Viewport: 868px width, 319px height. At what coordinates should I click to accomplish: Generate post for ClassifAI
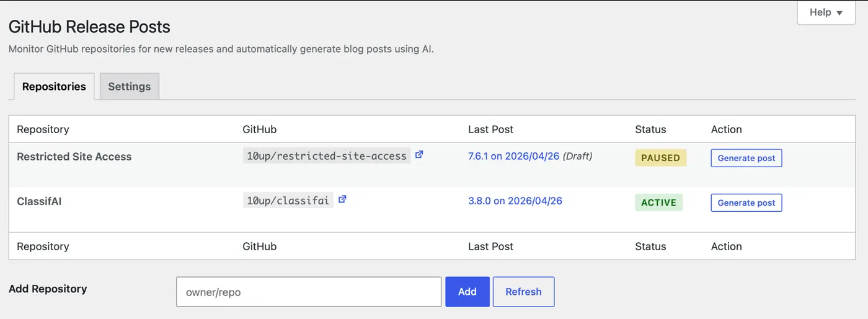click(x=746, y=203)
